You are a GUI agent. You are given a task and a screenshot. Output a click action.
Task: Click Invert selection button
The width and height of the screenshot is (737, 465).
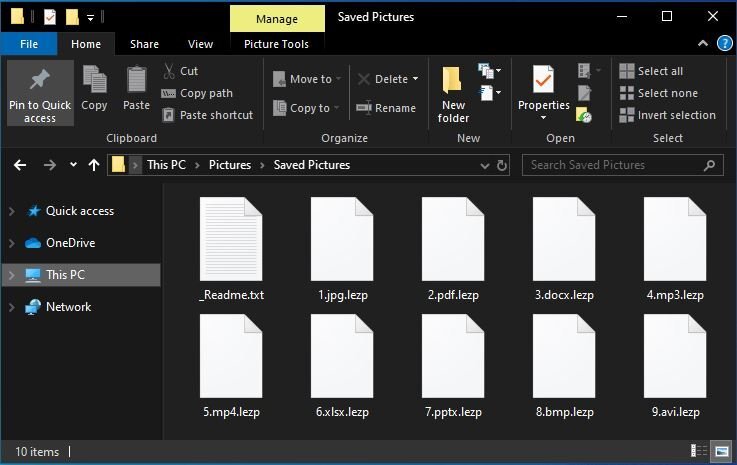(667, 115)
